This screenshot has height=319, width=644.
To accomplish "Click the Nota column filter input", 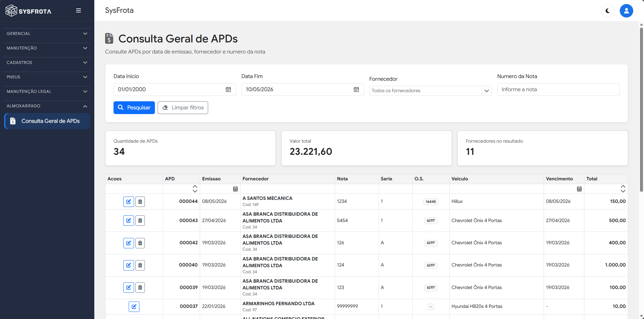I will click(x=357, y=189).
